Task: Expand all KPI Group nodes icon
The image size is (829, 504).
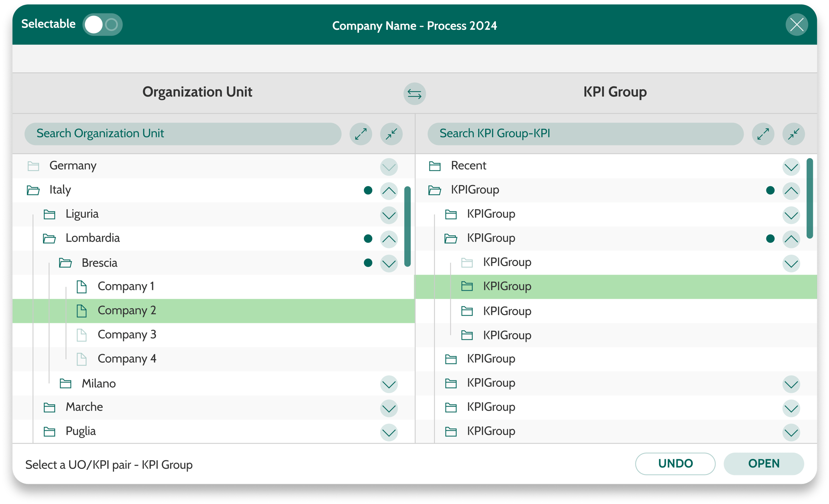Action: tap(763, 134)
